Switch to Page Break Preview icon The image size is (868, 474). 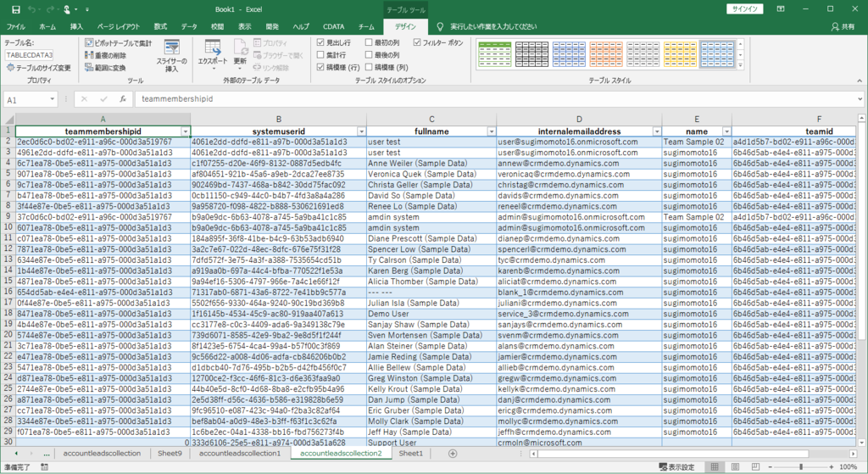click(755, 467)
